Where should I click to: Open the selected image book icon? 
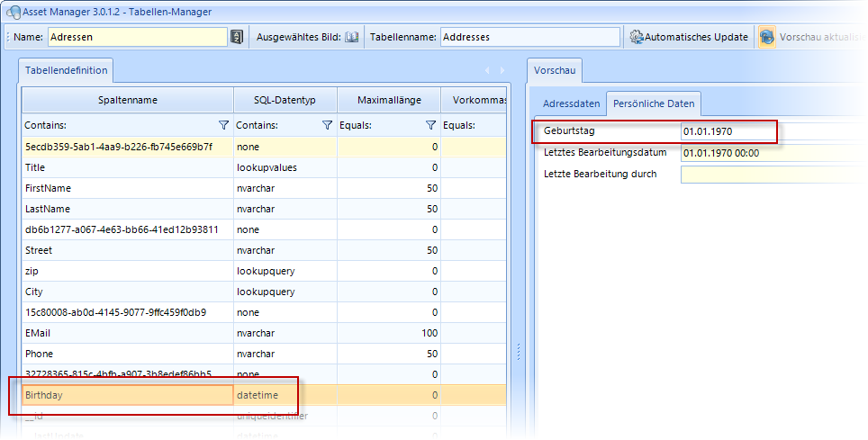[x=351, y=37]
